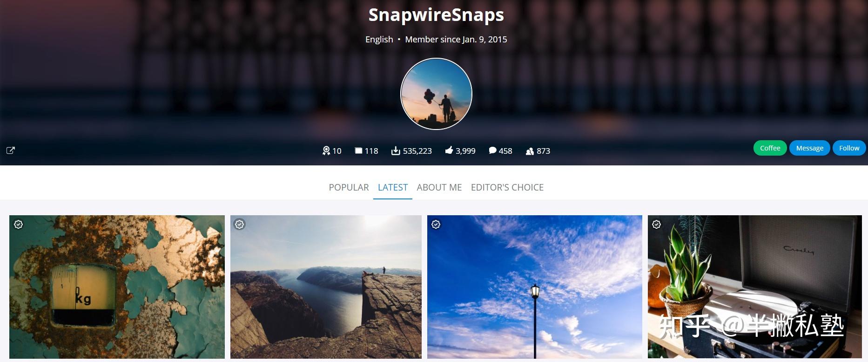868x362 pixels.
Task: Click the thumbs-up likes icon showing 3,999
Action: (x=449, y=150)
